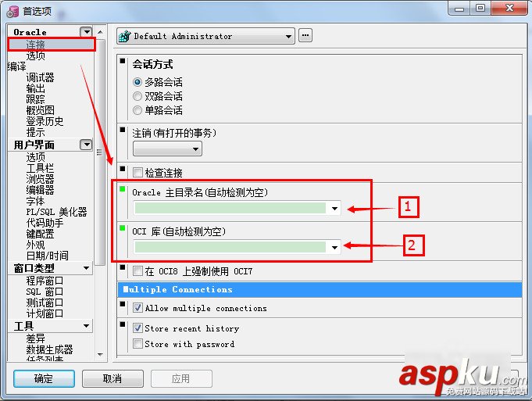Collapse the 用户界面 section header arrow
Viewport: 532px width, 401px height.
pos(86,145)
